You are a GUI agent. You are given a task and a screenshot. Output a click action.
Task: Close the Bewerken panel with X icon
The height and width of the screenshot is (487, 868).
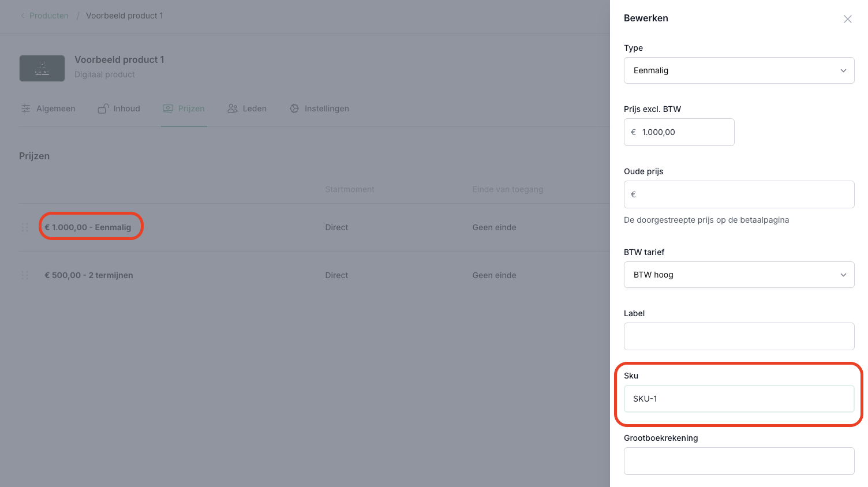(x=847, y=19)
